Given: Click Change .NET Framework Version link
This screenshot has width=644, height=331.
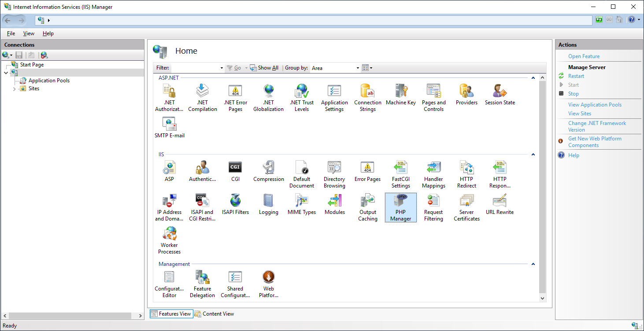Looking at the screenshot, I should [x=597, y=126].
